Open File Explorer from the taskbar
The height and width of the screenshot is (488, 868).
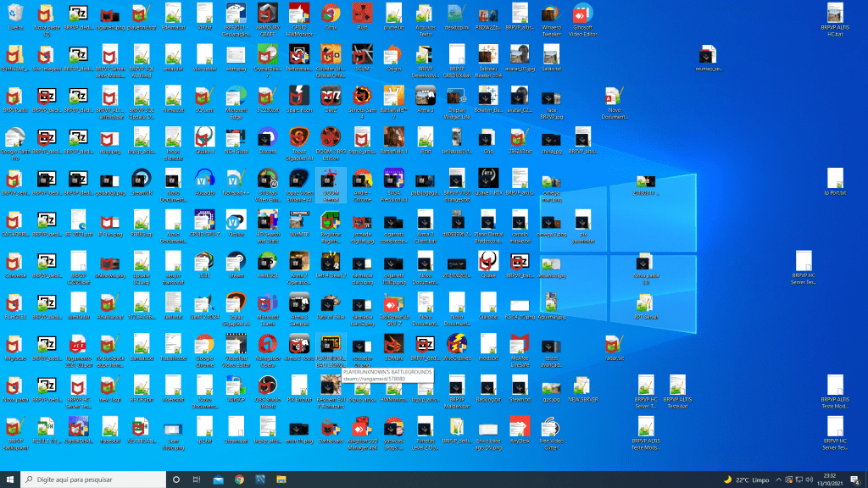(x=218, y=479)
